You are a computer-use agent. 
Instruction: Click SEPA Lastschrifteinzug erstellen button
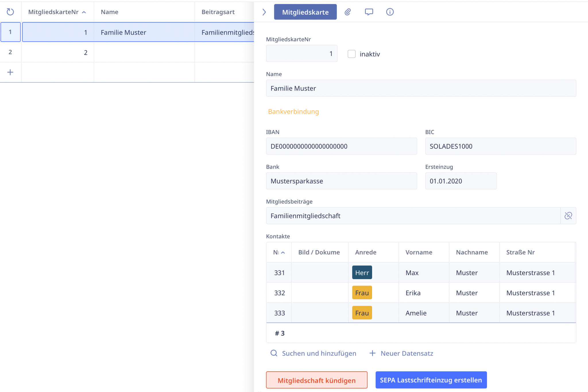coord(431,380)
